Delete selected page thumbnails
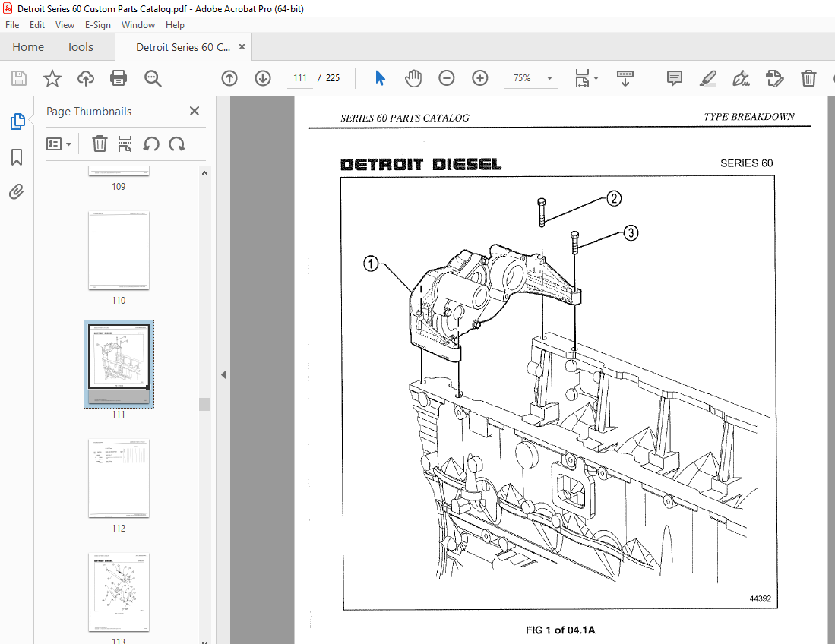Viewport: 835px width, 644px height. point(100,144)
